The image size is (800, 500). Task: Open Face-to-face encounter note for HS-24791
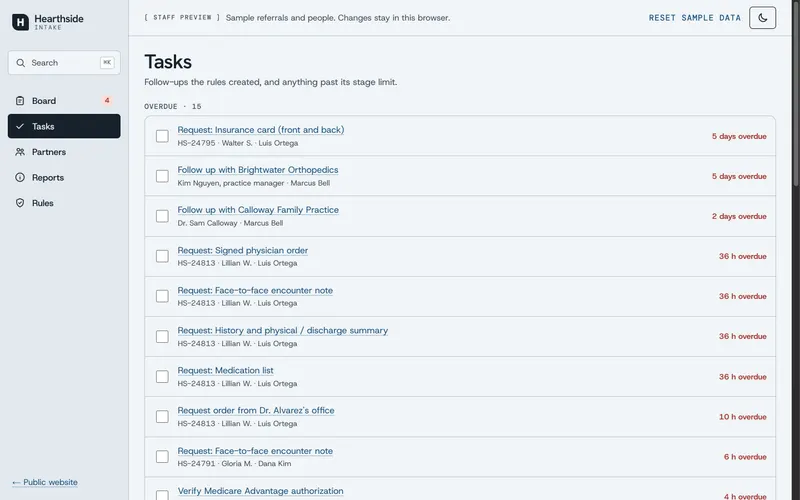(255, 451)
